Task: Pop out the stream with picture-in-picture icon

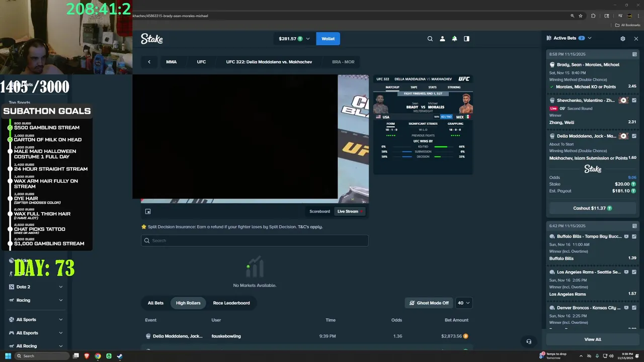Action: (148, 212)
